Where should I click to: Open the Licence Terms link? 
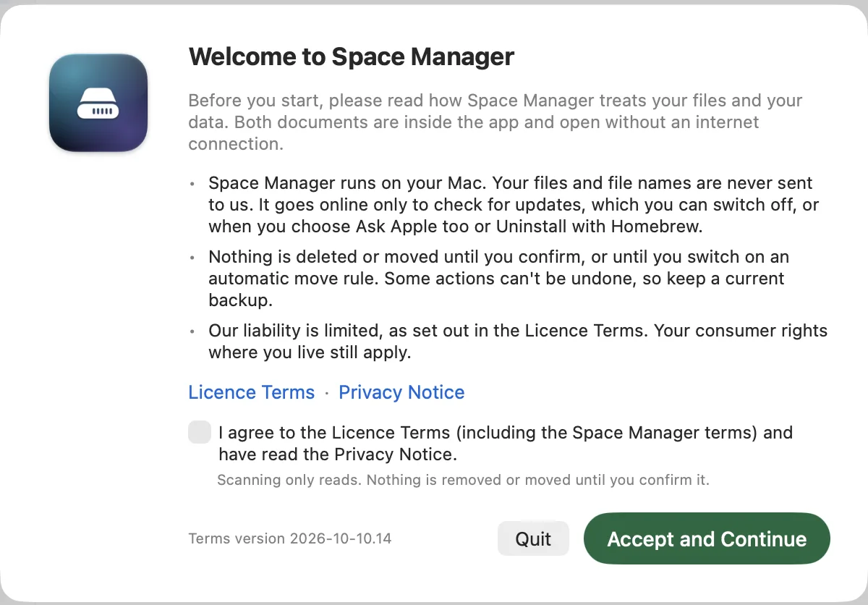pos(252,392)
